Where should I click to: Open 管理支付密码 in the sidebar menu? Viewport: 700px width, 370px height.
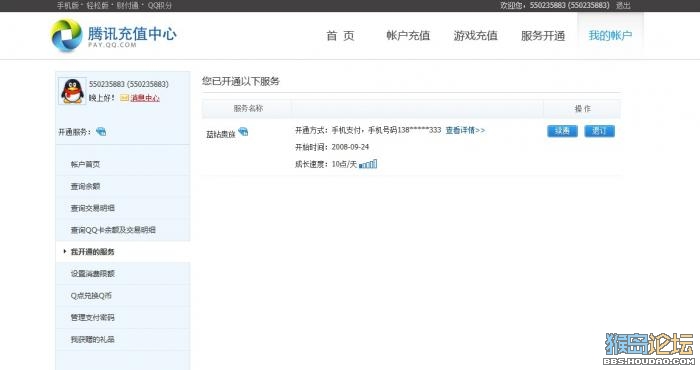pos(92,317)
